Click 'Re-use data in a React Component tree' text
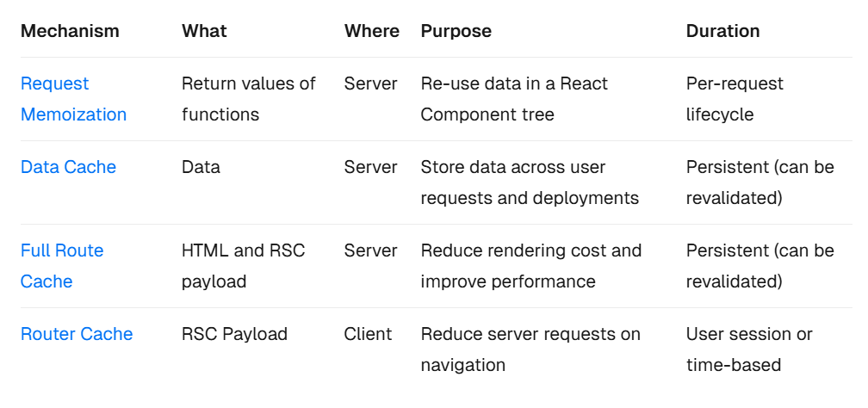The width and height of the screenshot is (868, 408). pos(514,99)
